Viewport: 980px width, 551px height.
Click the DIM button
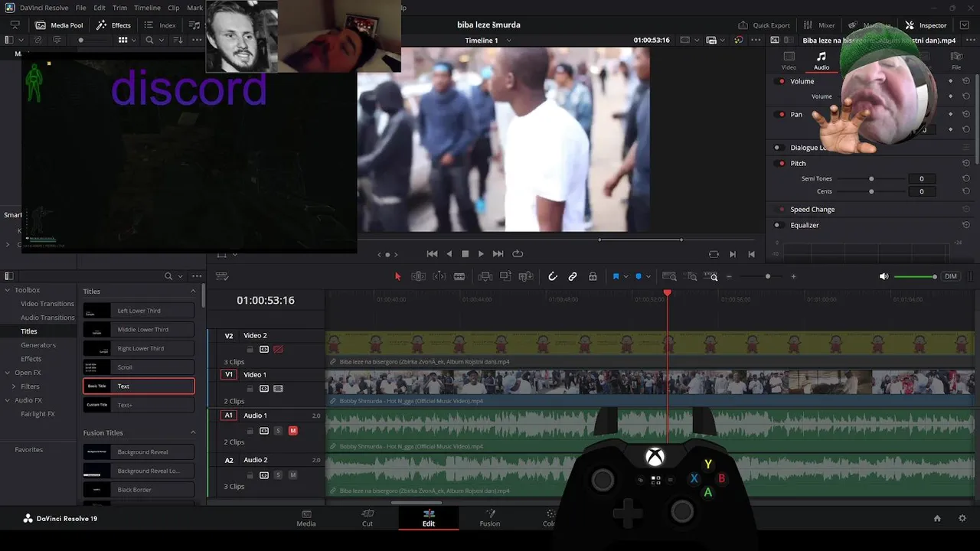tap(950, 276)
